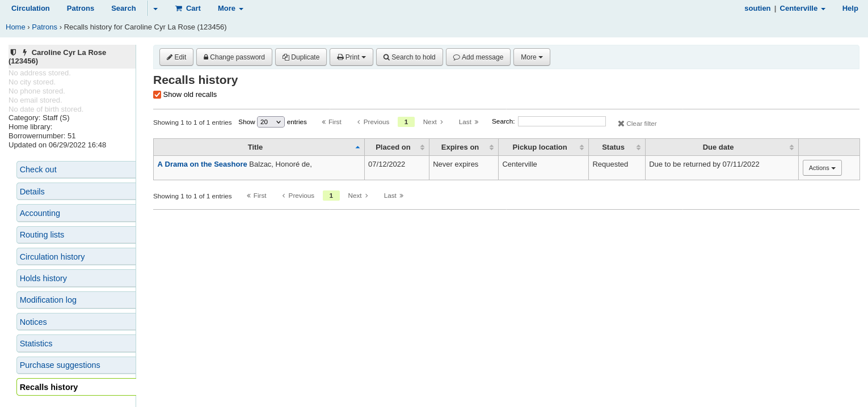Open A Drama on the Seashore link
Screen dimensions: 868x407
tap(202, 164)
